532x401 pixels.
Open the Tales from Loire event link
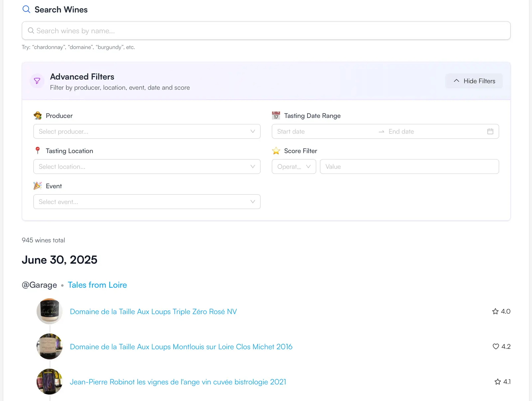97,285
